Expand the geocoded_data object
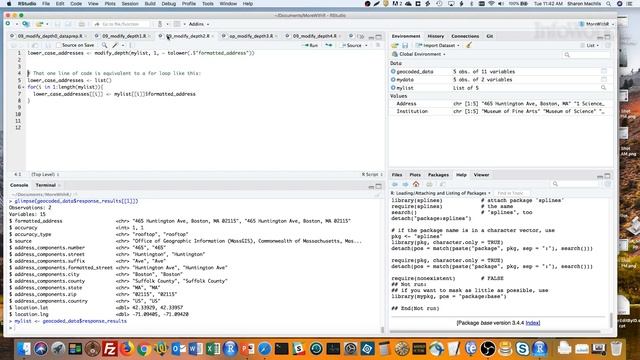This screenshot has width=640, height=360. 393,71
